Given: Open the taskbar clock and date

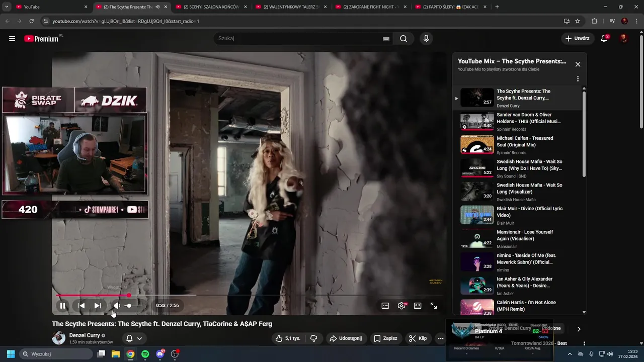Looking at the screenshot, I should 628,354.
